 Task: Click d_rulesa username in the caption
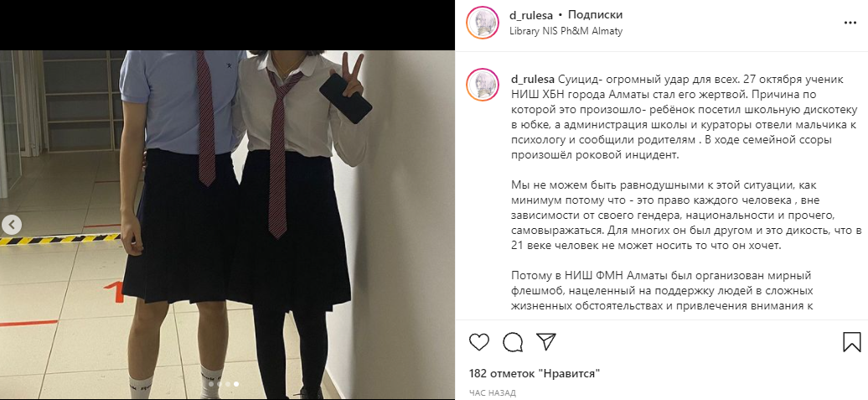533,79
